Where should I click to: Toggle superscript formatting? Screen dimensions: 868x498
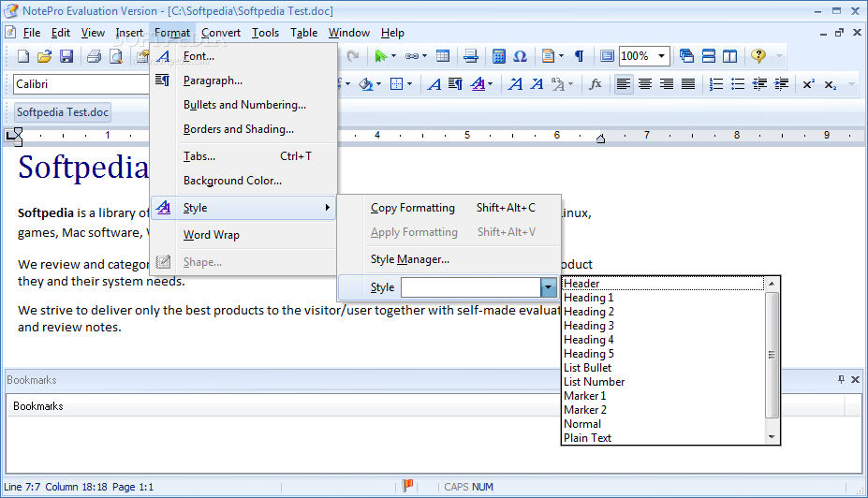(x=808, y=84)
